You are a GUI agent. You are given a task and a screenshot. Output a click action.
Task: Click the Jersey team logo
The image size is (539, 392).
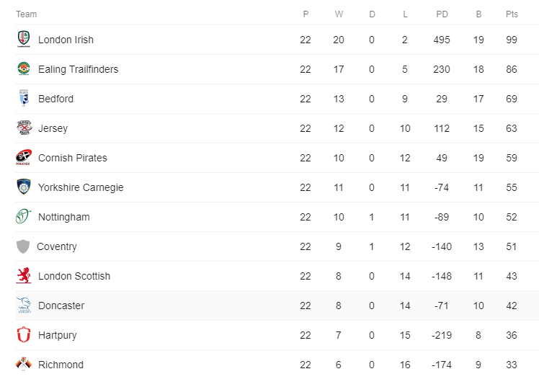(24, 128)
